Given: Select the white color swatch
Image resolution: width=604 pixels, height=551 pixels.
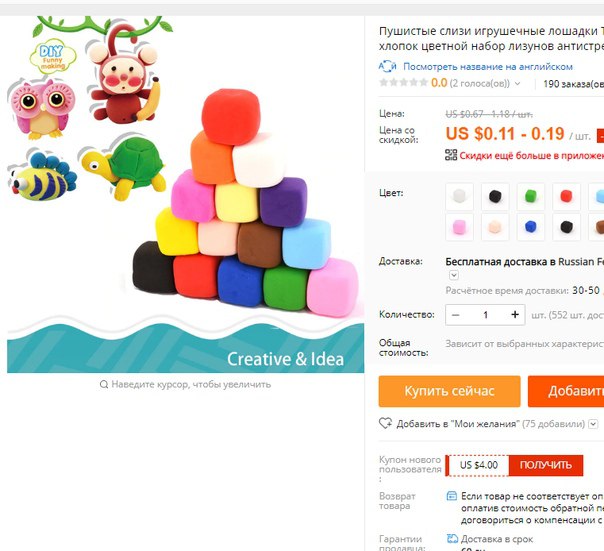Looking at the screenshot, I should (460, 196).
